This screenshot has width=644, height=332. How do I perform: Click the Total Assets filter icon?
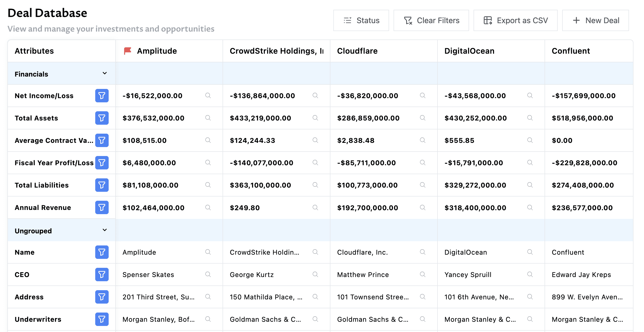(102, 118)
